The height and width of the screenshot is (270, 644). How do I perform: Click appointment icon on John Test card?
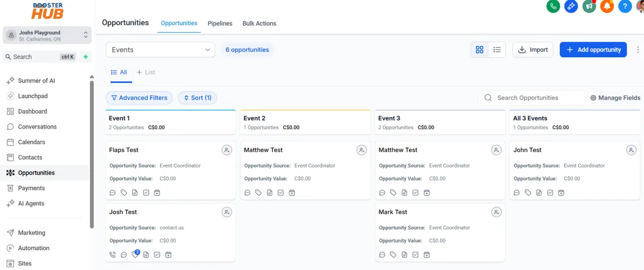[561, 193]
